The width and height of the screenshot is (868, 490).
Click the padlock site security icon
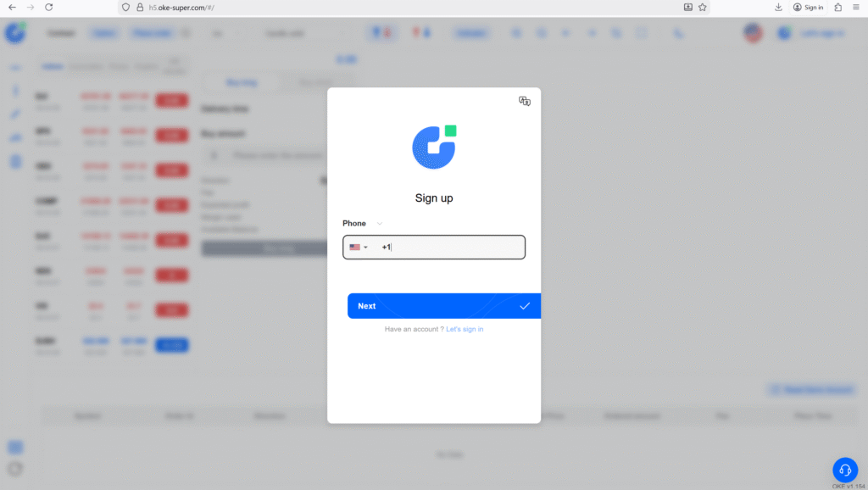tap(140, 7)
